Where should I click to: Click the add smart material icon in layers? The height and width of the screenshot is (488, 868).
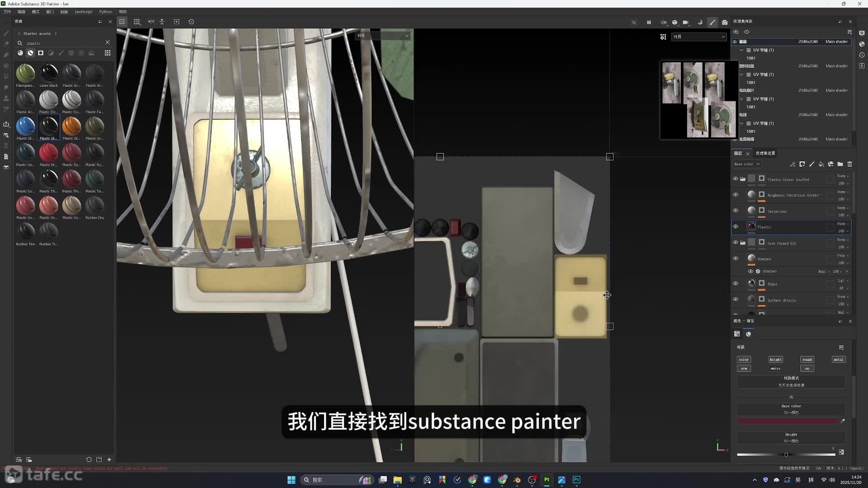click(x=830, y=164)
